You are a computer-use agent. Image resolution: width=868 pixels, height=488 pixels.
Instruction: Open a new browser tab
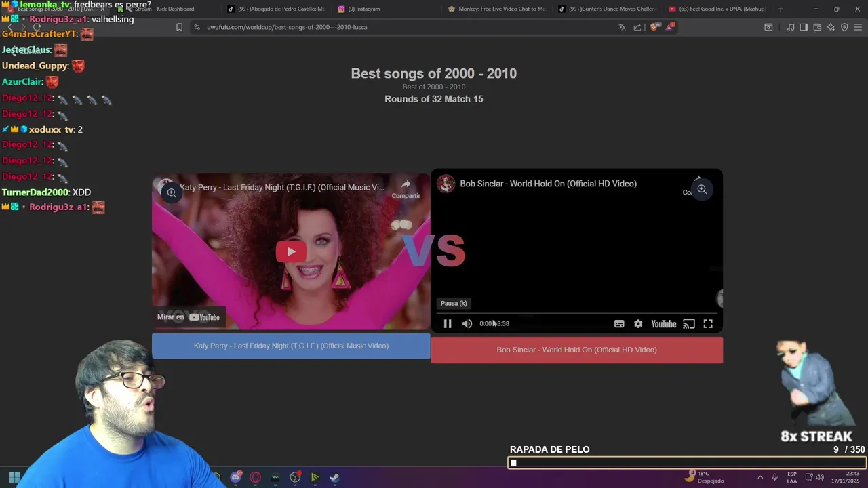coord(781,9)
